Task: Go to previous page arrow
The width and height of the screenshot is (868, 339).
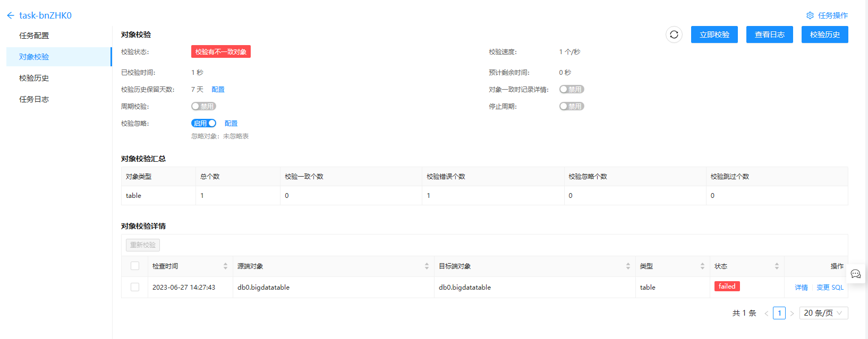Action: coord(767,313)
